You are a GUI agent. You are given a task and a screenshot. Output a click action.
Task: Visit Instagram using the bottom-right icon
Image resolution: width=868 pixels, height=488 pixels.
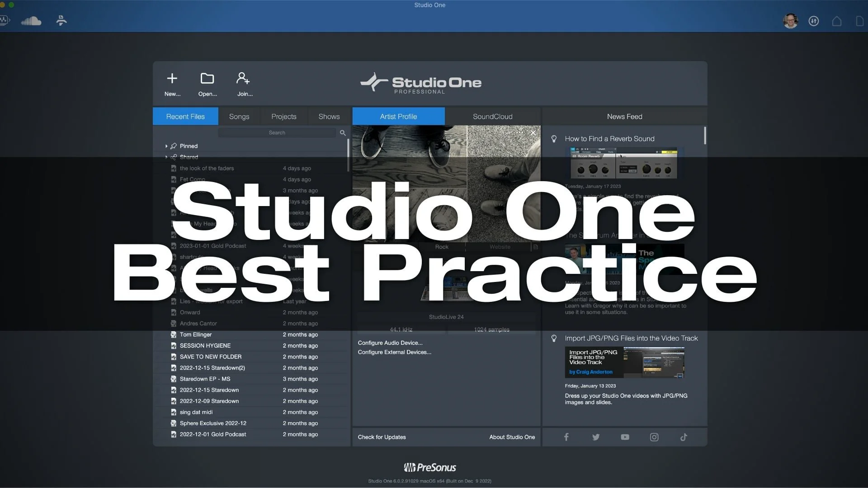click(x=654, y=437)
